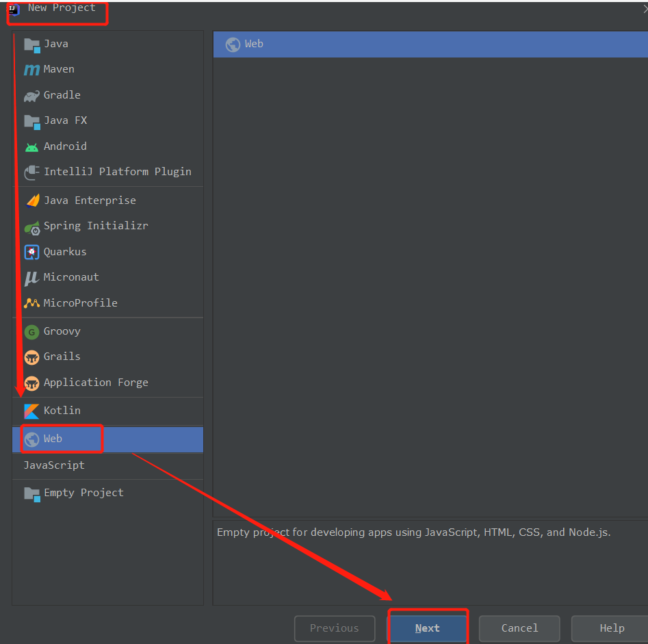Viewport: 648px width, 644px height.
Task: Select Kotlin label
Action: click(x=62, y=411)
